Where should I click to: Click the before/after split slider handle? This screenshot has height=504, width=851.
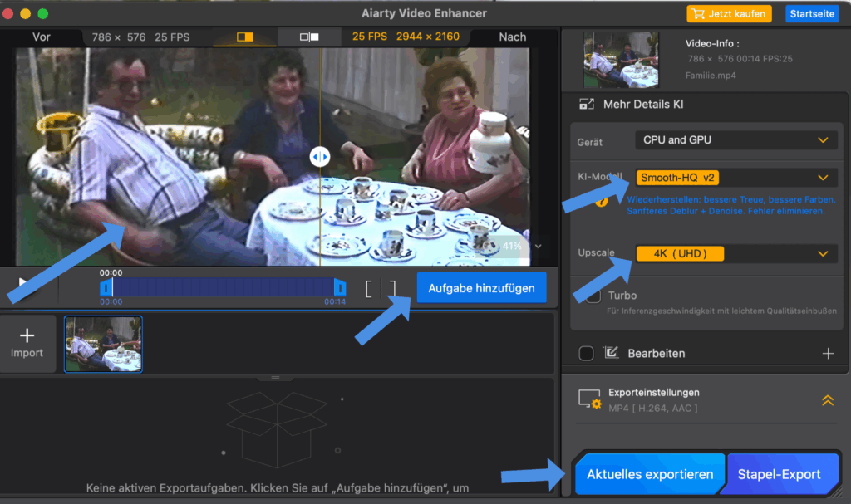pos(320,156)
